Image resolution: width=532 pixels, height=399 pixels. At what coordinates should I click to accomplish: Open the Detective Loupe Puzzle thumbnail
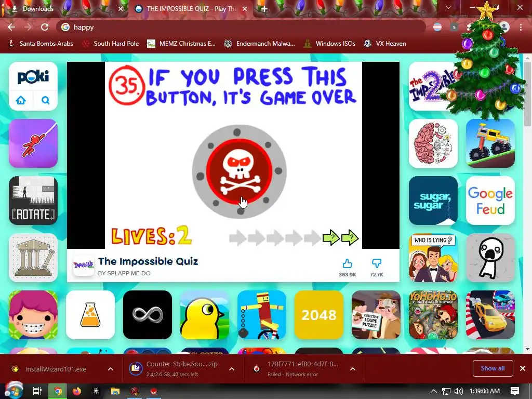(x=376, y=315)
